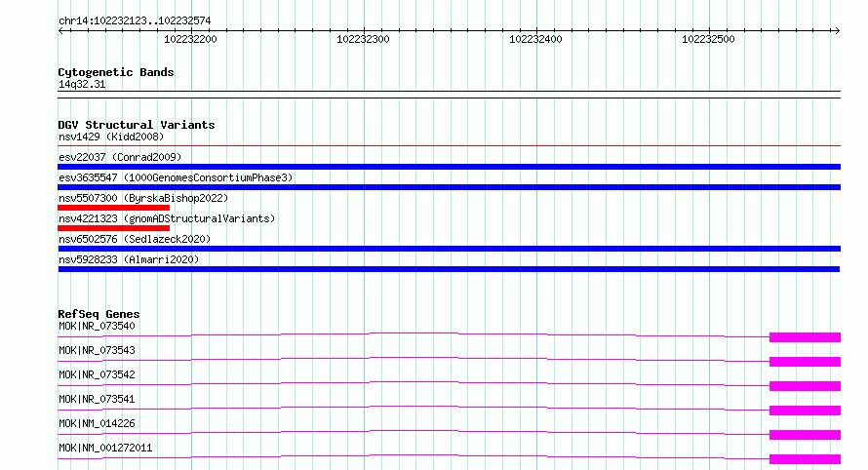Click the magenta exon block of MOK|NR_073543
Viewport: 868px width, 470px height.
pos(805,362)
